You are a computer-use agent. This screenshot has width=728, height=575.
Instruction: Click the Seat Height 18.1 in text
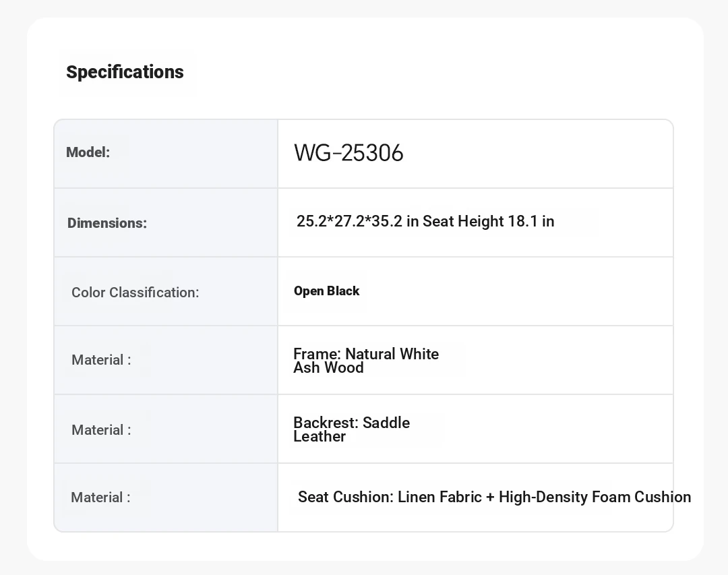[x=489, y=221]
